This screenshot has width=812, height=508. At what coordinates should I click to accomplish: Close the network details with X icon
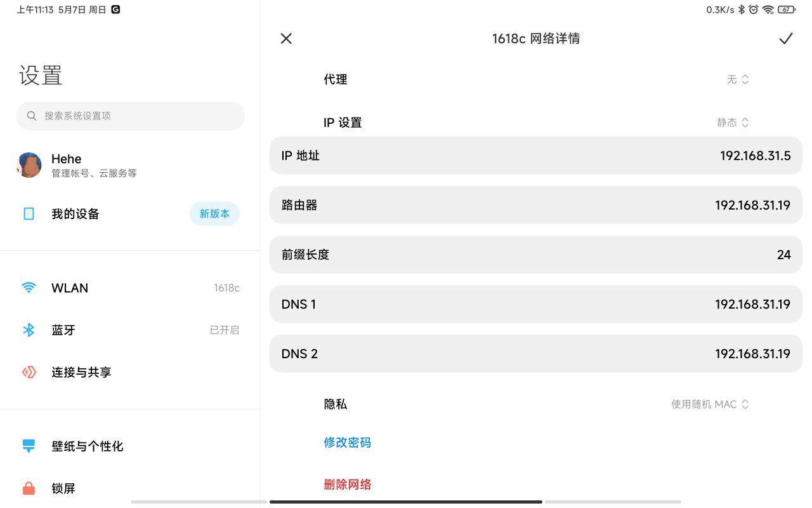pyautogui.click(x=286, y=39)
